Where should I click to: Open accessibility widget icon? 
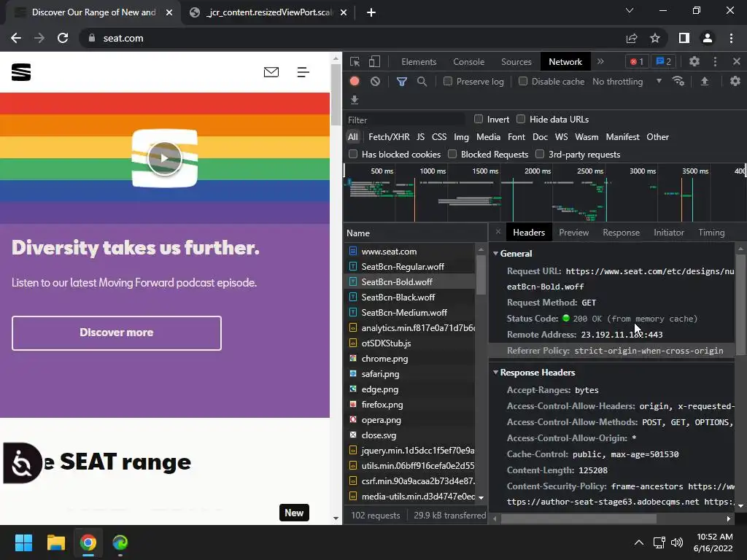[x=21, y=463]
